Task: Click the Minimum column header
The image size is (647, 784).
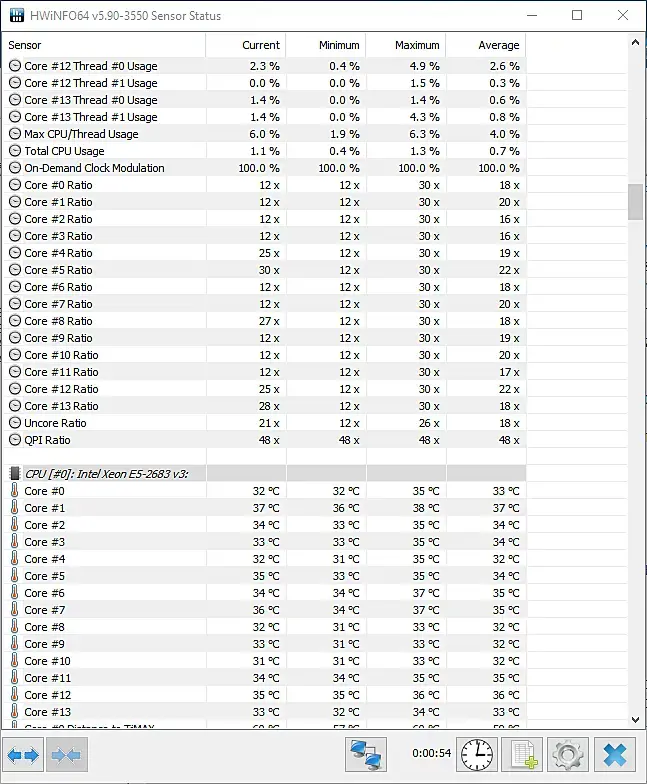Action: 326,45
